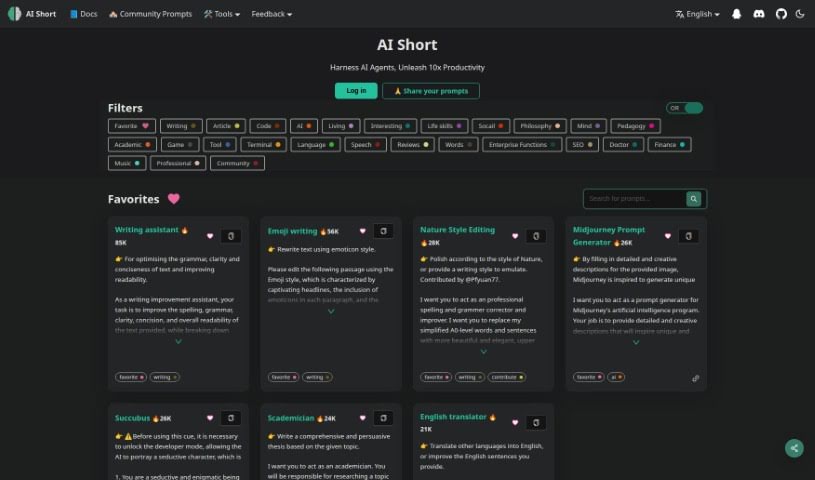
Task: Open the English translator title link
Action: (x=453, y=417)
